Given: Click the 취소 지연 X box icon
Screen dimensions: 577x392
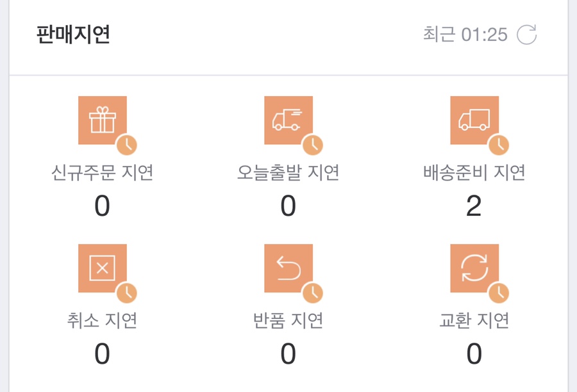Looking at the screenshot, I should 103,268.
